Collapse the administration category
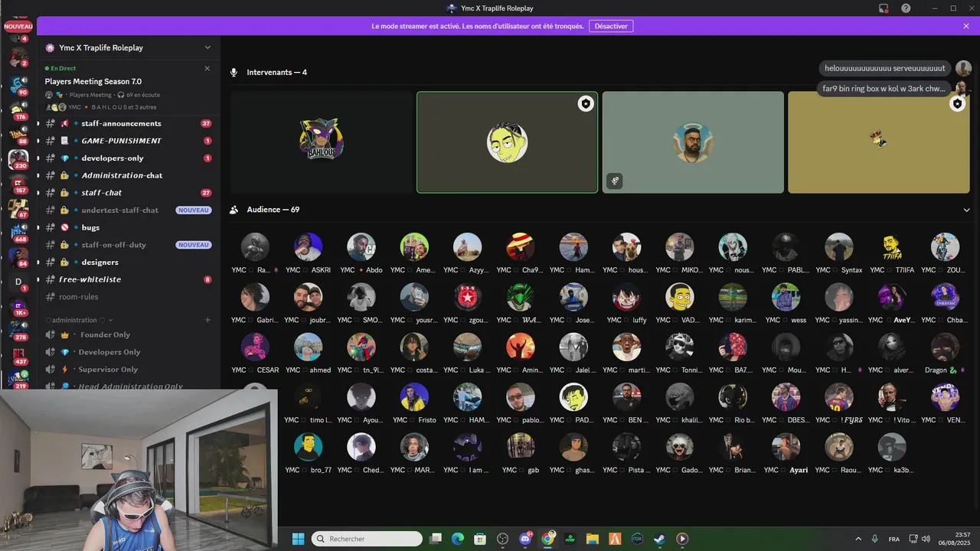The width and height of the screenshot is (980, 551). click(79, 320)
